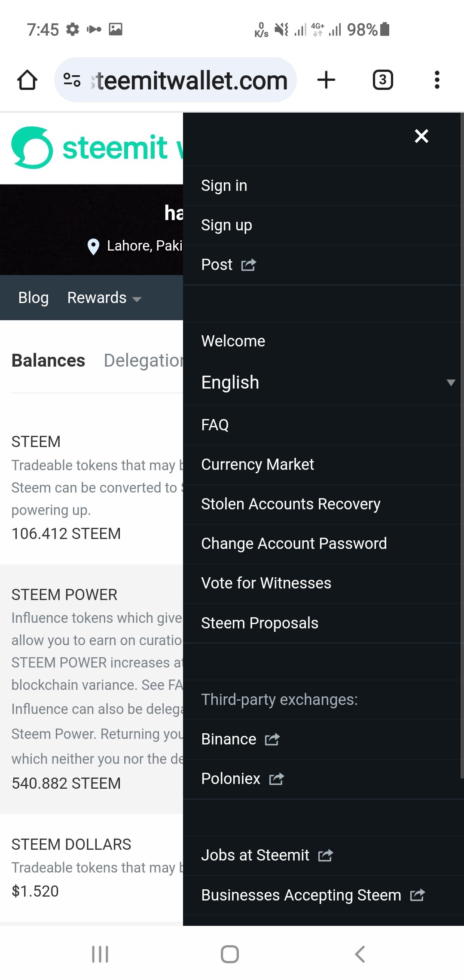Click the language dropdown arrow
Screen dimensions: 464x980
click(x=451, y=383)
